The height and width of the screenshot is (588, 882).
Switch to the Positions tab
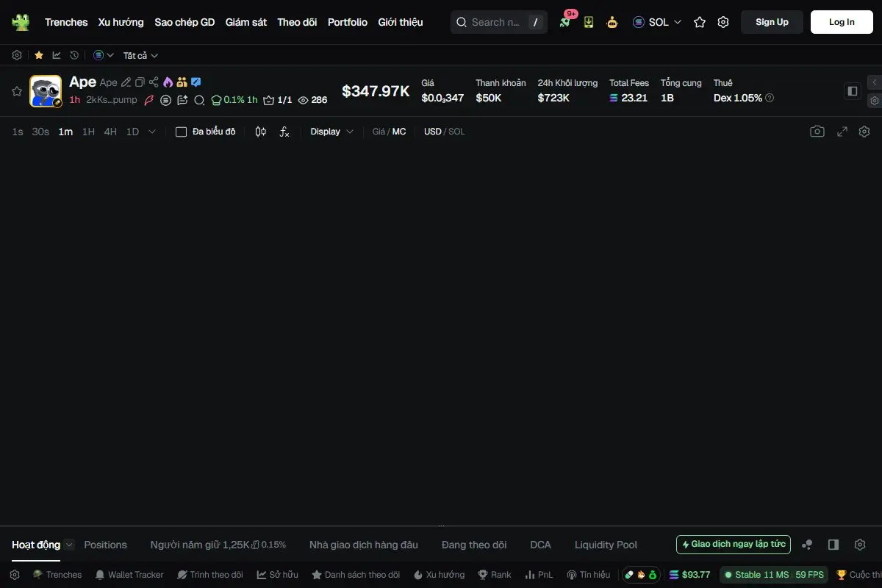pyautogui.click(x=105, y=545)
